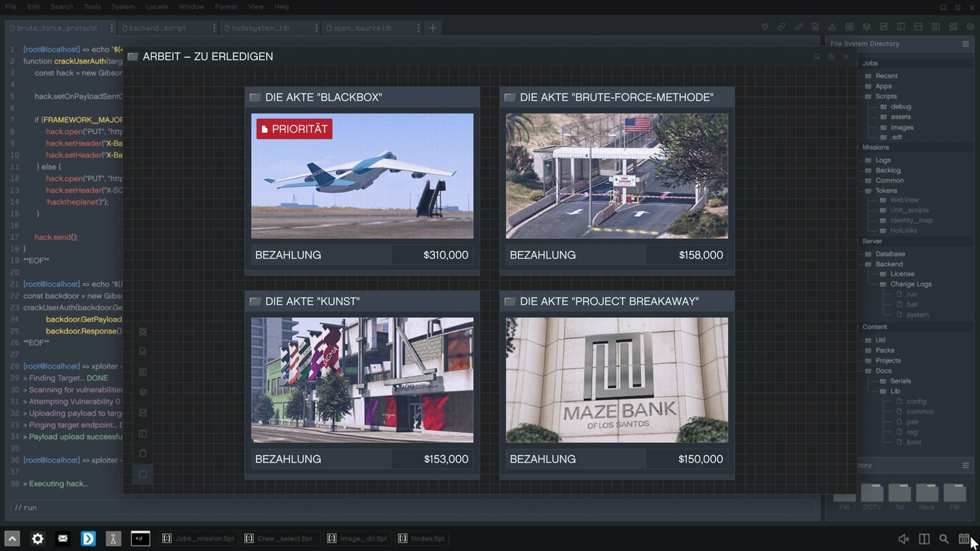
Task: Click the highlighted folder icon in dialog sidebar
Action: [x=143, y=473]
